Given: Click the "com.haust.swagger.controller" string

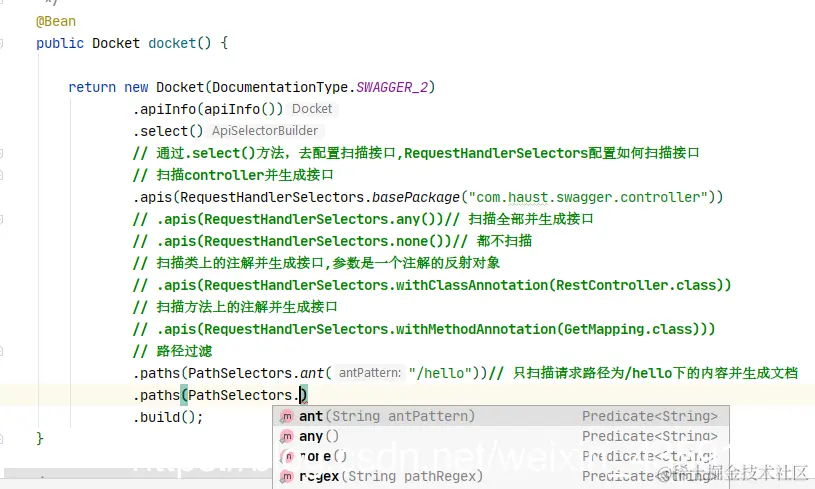Looking at the screenshot, I should 588,197.
